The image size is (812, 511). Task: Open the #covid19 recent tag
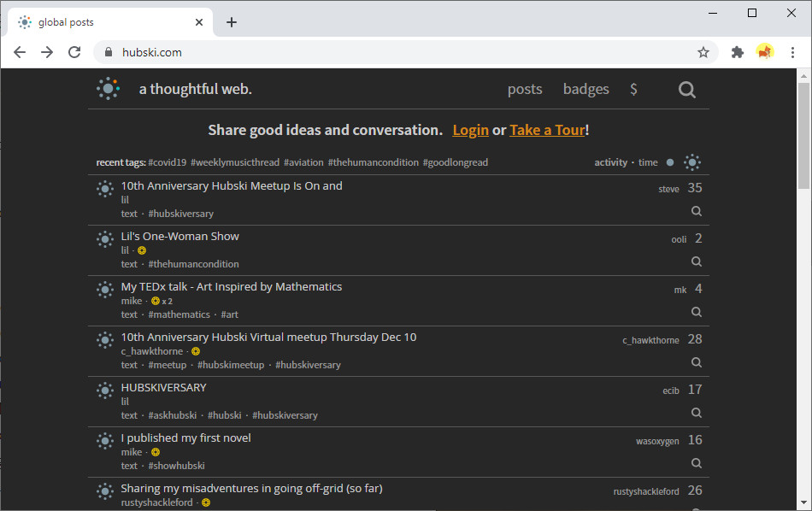(168, 162)
